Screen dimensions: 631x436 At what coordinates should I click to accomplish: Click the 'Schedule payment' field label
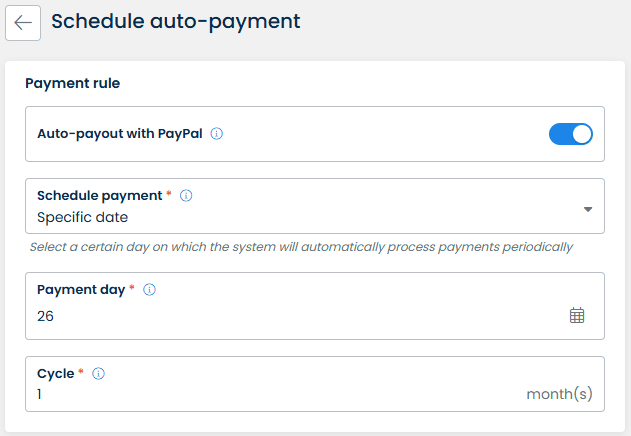(97, 196)
